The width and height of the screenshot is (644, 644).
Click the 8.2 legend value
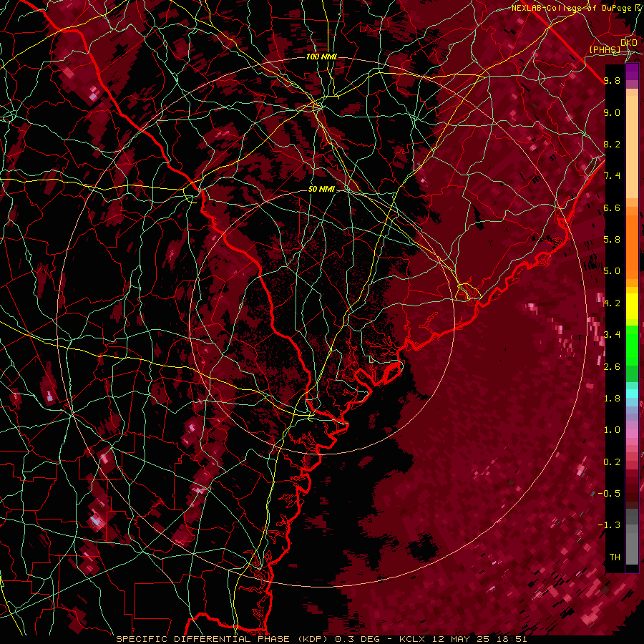click(x=612, y=144)
